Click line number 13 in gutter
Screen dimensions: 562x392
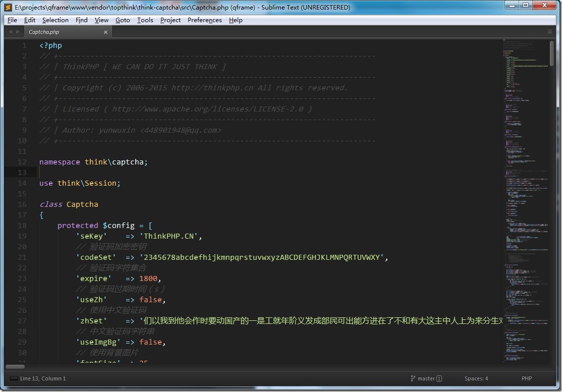22,173
